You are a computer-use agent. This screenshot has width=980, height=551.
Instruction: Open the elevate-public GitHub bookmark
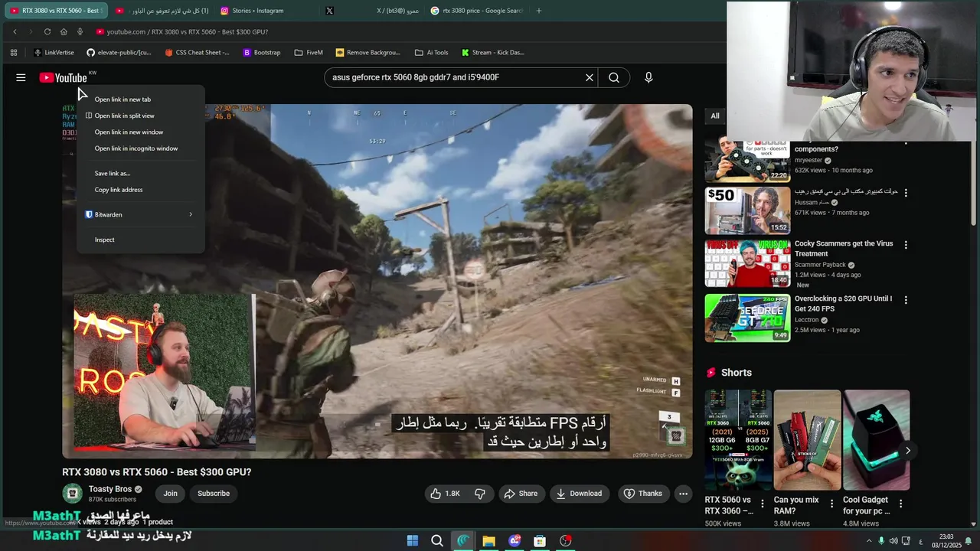coord(119,53)
